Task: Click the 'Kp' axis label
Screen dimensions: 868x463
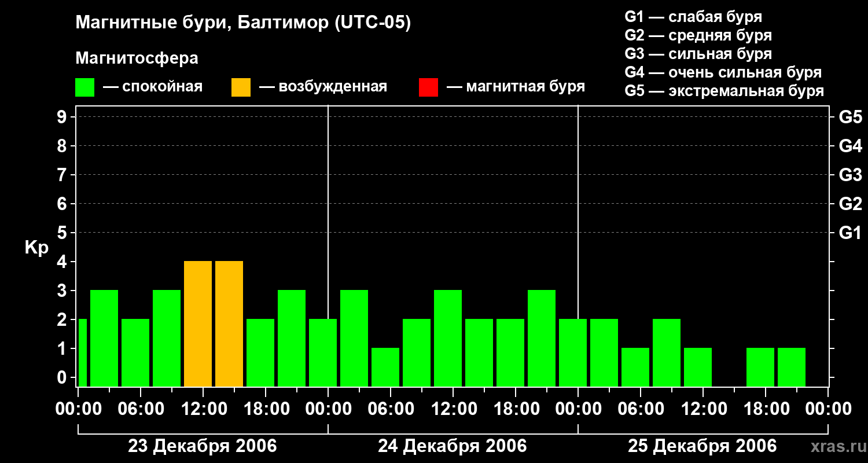Action: click(37, 248)
